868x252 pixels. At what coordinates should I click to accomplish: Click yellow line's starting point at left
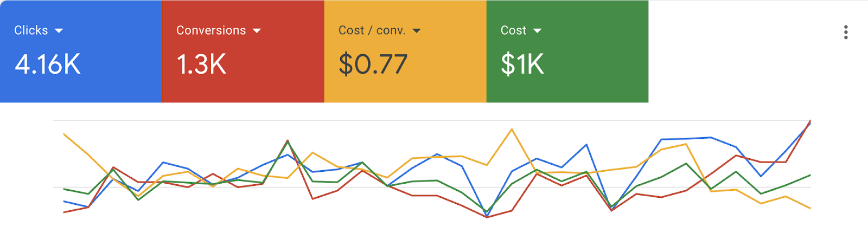click(65, 134)
